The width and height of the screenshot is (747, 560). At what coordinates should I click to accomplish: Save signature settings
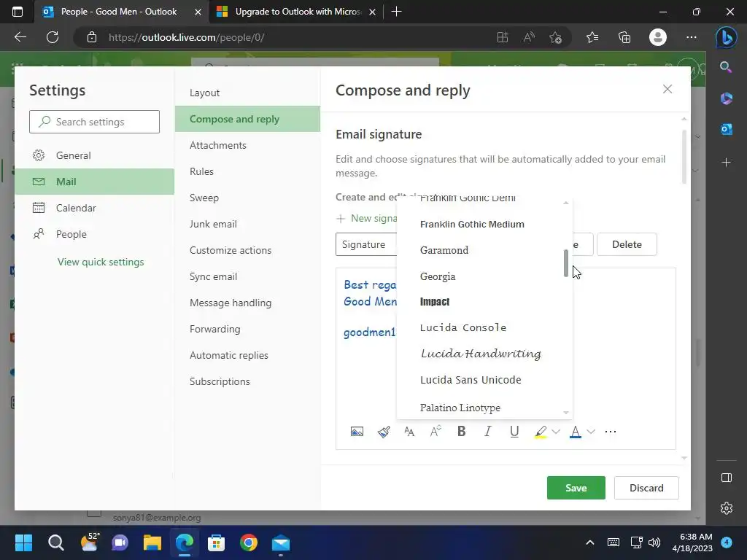576,488
